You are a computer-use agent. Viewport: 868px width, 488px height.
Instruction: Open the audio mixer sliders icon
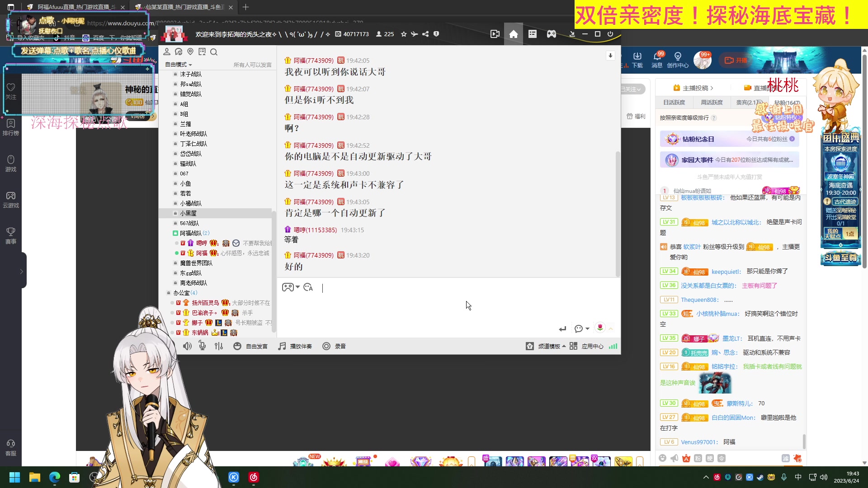219,346
